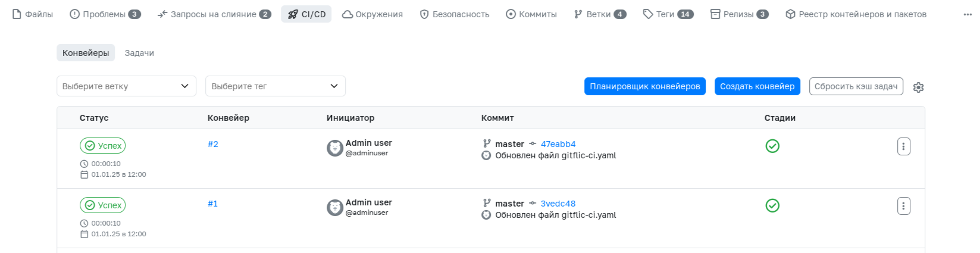Open the actions menu for pipeline #2

[x=903, y=146]
